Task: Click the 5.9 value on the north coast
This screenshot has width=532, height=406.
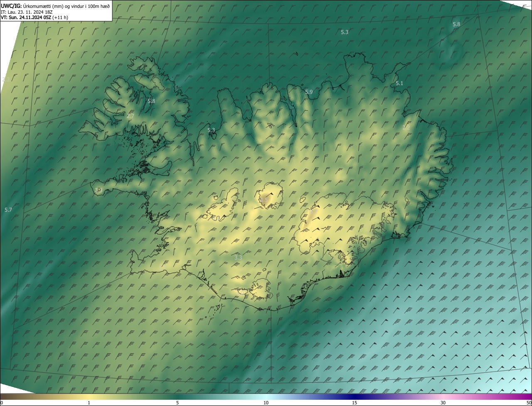Action: click(309, 92)
